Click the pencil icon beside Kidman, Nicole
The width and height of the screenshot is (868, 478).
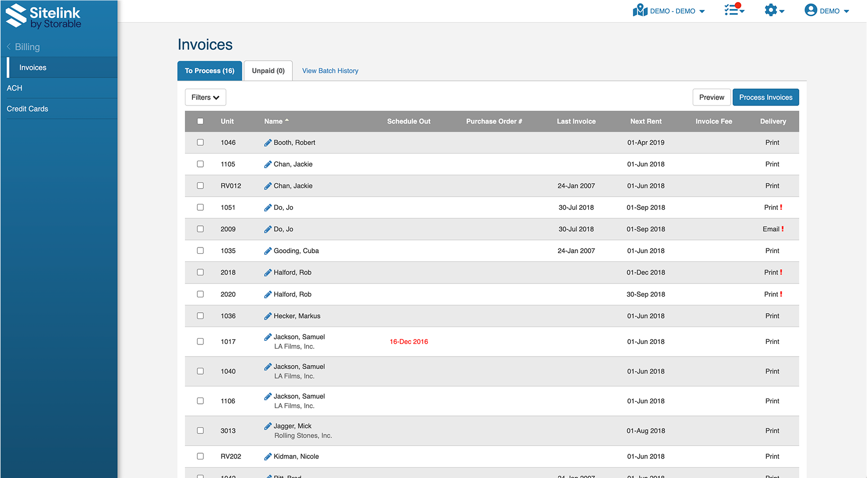[268, 457]
